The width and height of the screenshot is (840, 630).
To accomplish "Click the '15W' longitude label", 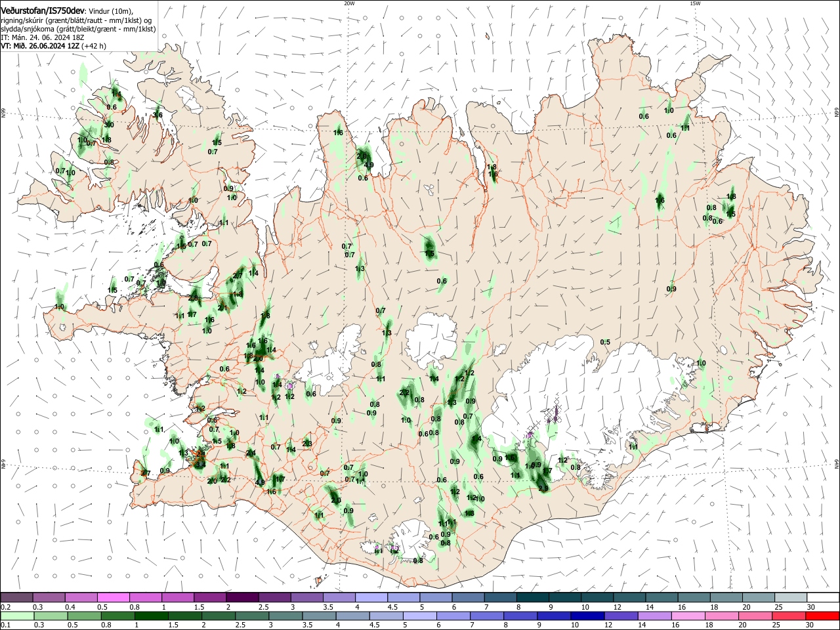I will (695, 3).
